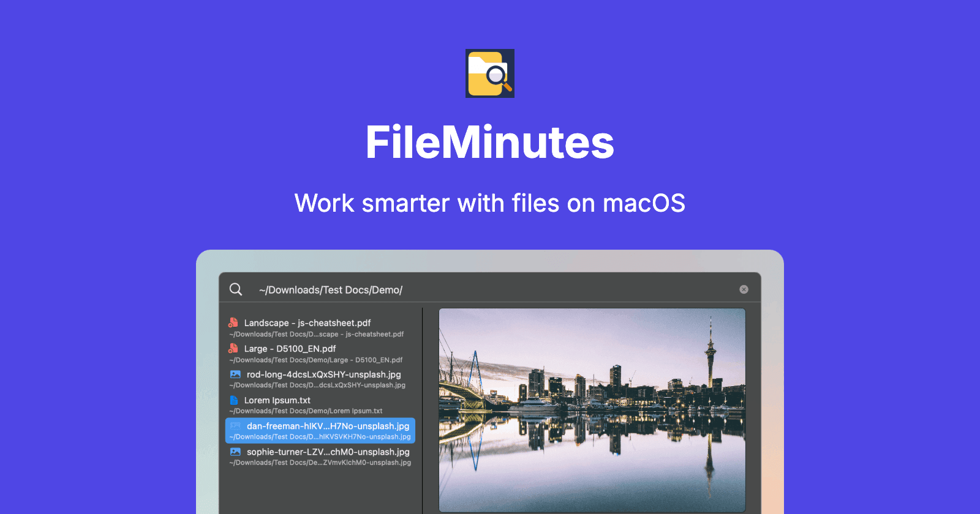Select dan-freeman-hIKV...H7No-unsplash.jpg result
980x514 pixels.
320,431
